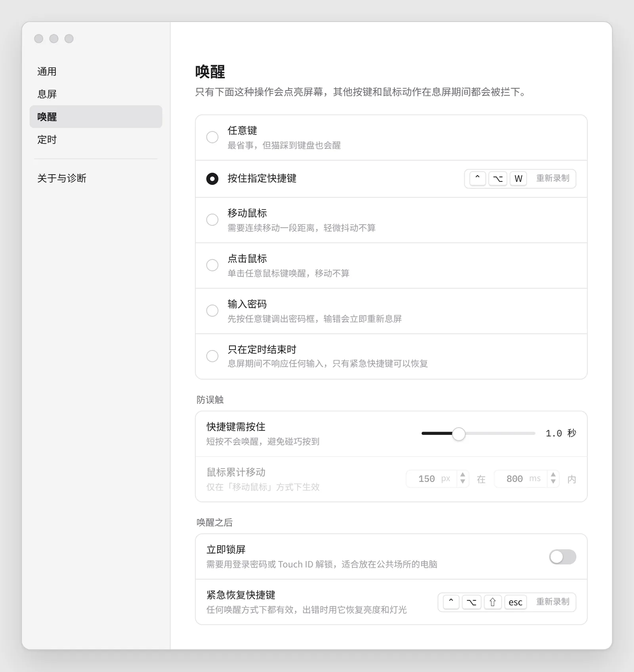Open the 息屏 settings section

click(x=95, y=94)
